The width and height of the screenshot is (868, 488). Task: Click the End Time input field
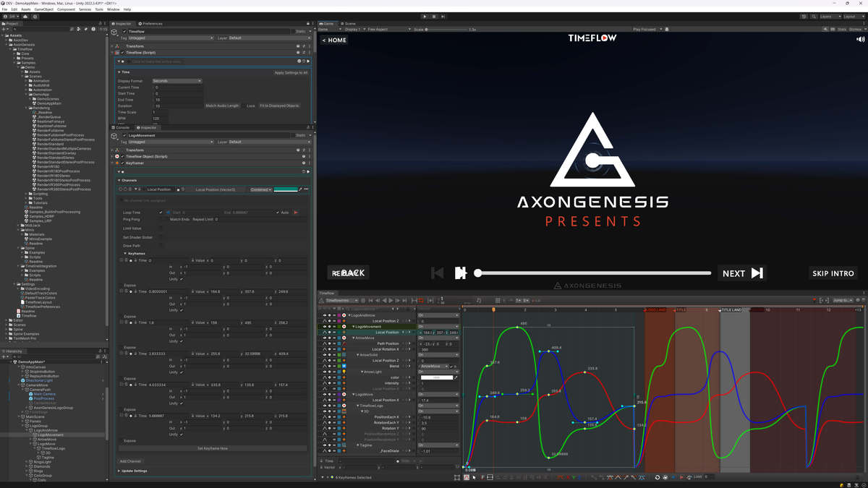[178, 100]
